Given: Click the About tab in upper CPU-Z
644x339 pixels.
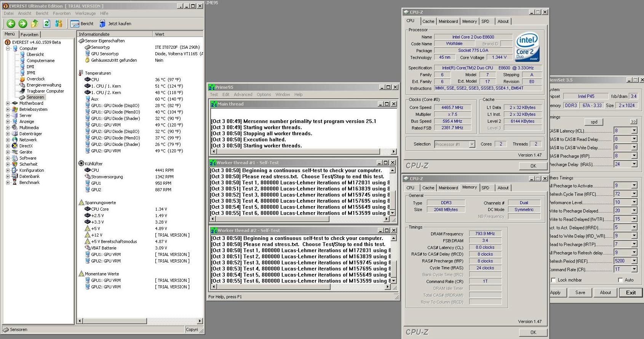Looking at the screenshot, I should click(503, 21).
